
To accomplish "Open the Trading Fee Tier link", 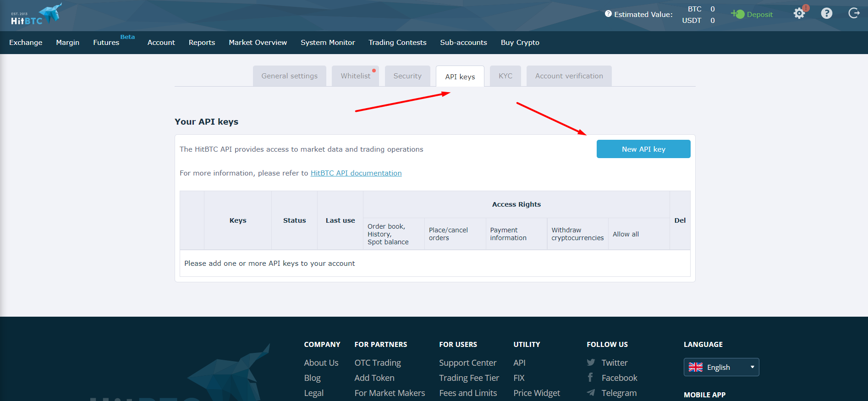I will click(469, 378).
